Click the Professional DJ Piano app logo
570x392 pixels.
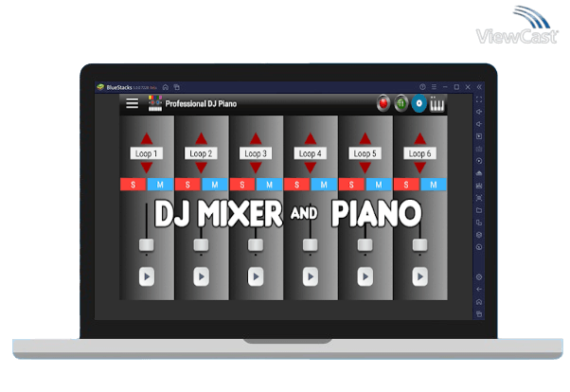point(155,103)
